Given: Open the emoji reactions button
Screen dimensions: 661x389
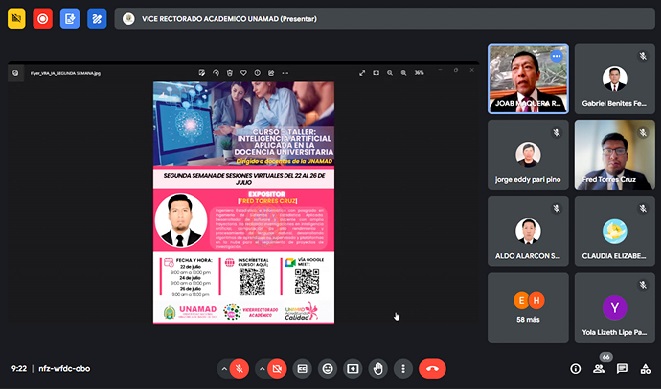Looking at the screenshot, I should [x=328, y=369].
